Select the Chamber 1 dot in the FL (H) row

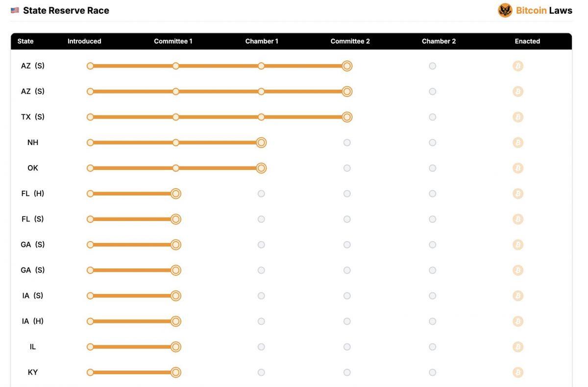click(261, 193)
